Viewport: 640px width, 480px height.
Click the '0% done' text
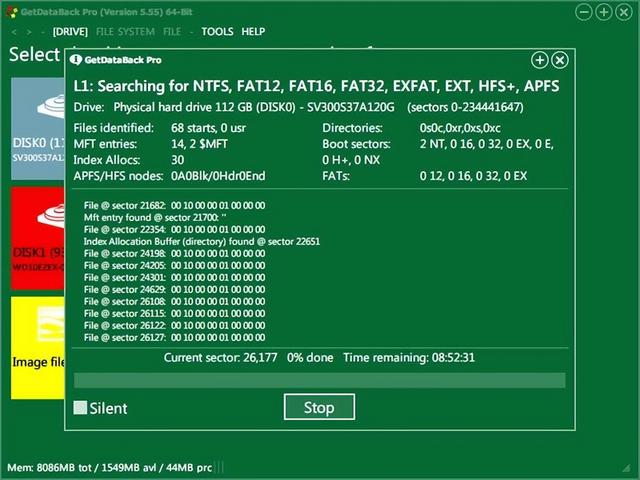310,358
